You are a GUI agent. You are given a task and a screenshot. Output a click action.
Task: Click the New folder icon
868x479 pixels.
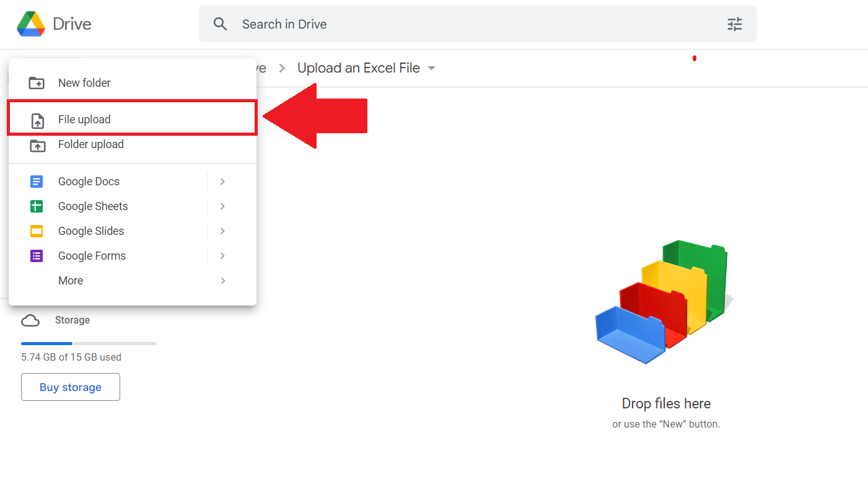pos(37,82)
